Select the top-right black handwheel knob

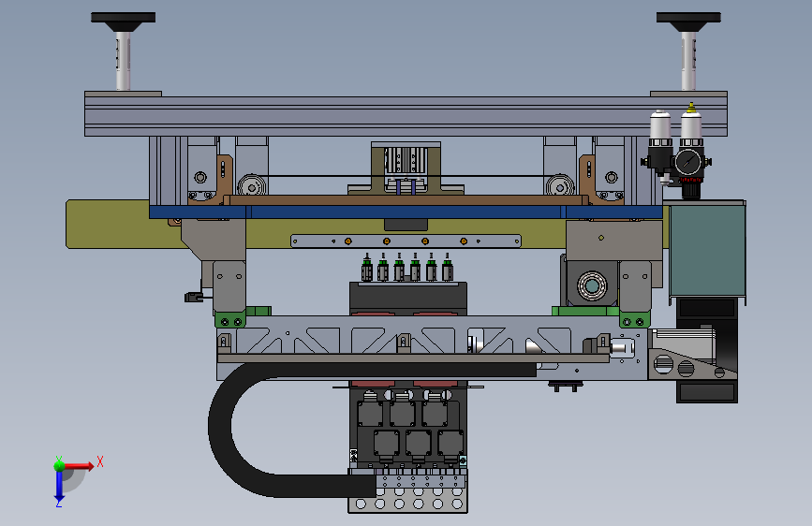pyautogui.click(x=688, y=22)
